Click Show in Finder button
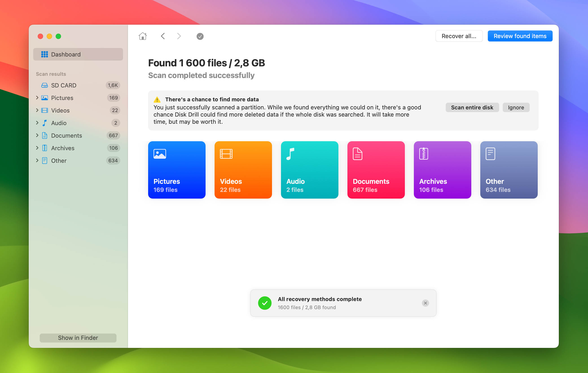 (x=78, y=337)
